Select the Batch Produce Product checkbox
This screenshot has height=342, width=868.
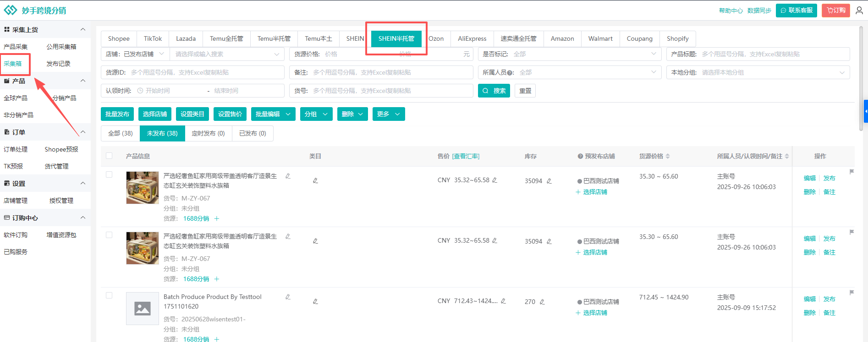[x=109, y=295]
